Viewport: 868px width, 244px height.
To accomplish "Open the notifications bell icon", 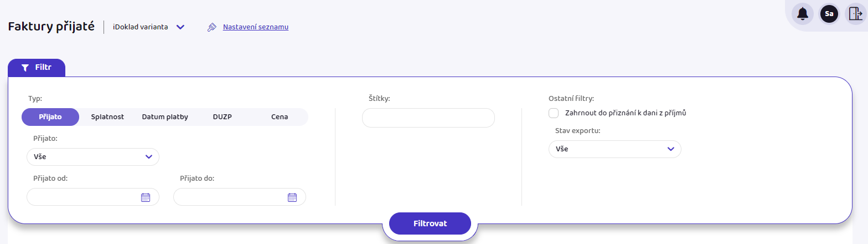I will coord(803,14).
